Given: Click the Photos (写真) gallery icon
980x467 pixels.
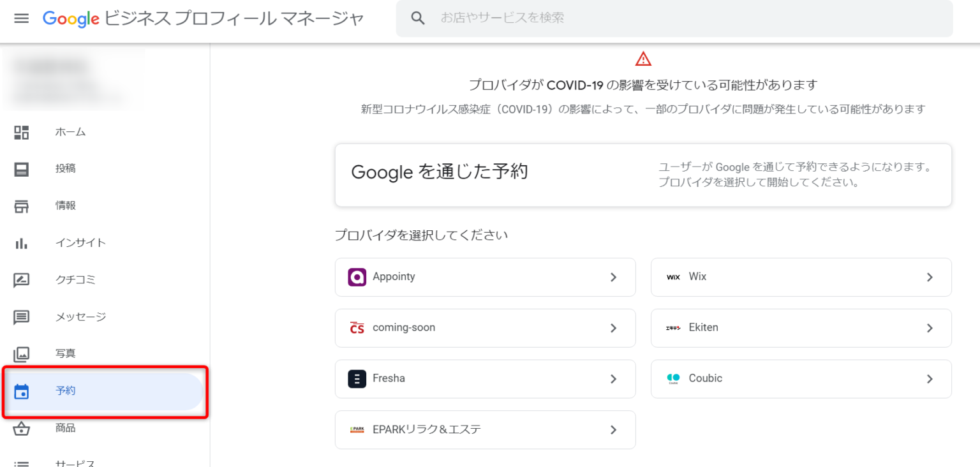Looking at the screenshot, I should (22, 353).
